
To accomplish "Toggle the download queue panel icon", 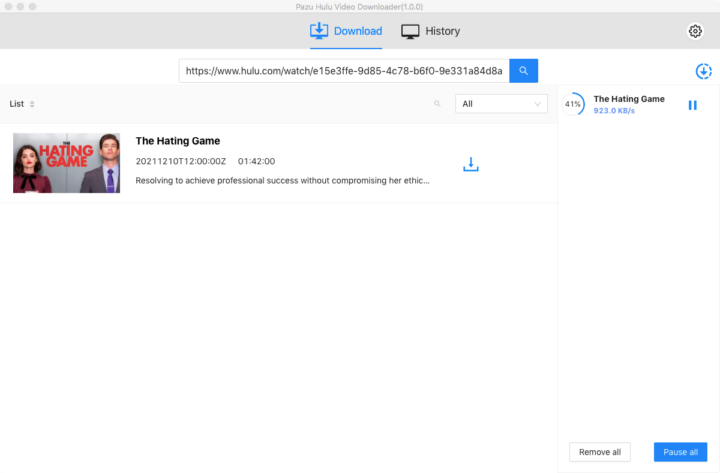I will 704,71.
